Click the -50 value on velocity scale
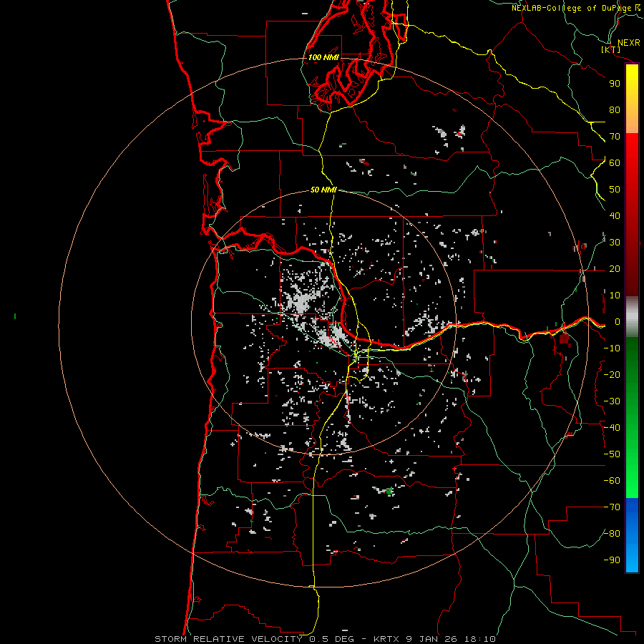This screenshot has height=644, width=644. 612,454
